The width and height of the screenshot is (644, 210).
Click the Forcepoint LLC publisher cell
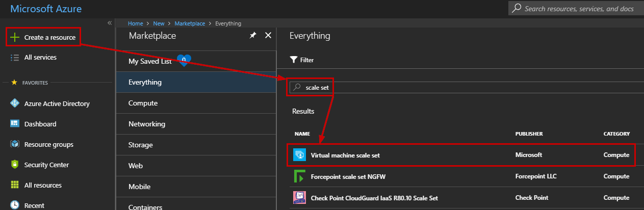coord(536,177)
